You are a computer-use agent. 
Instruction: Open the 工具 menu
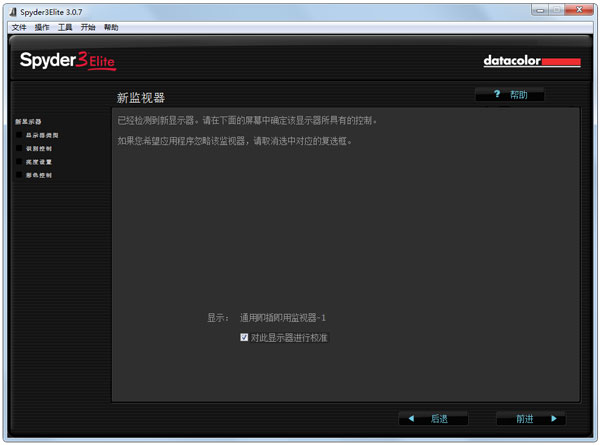65,27
